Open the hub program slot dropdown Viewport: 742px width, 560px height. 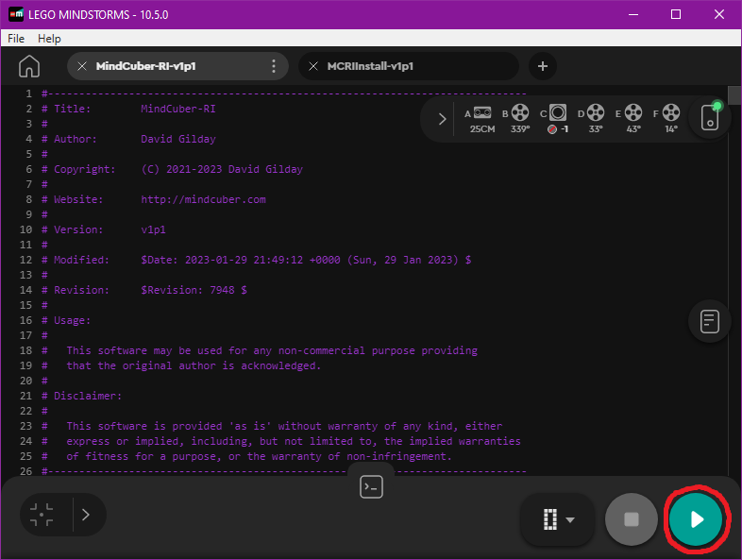click(558, 519)
